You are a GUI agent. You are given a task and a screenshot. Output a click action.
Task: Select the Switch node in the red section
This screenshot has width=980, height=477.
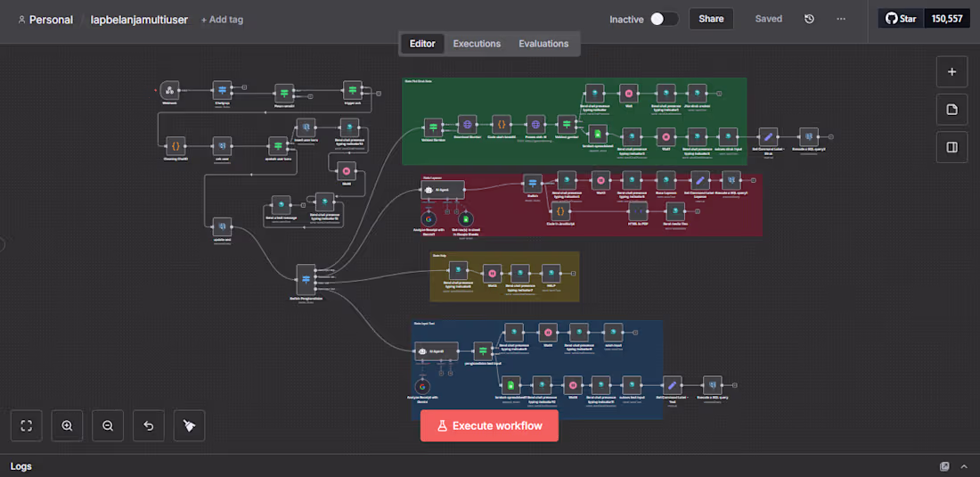click(x=533, y=184)
